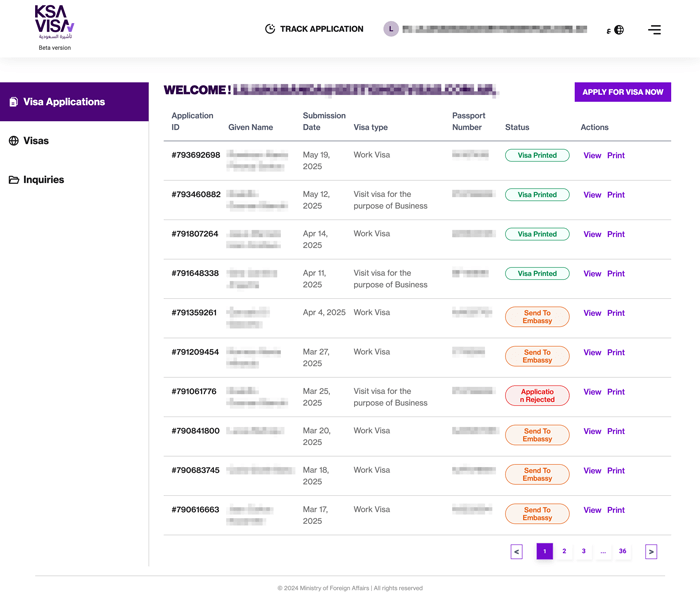
Task: View application #791807264
Action: (x=592, y=234)
